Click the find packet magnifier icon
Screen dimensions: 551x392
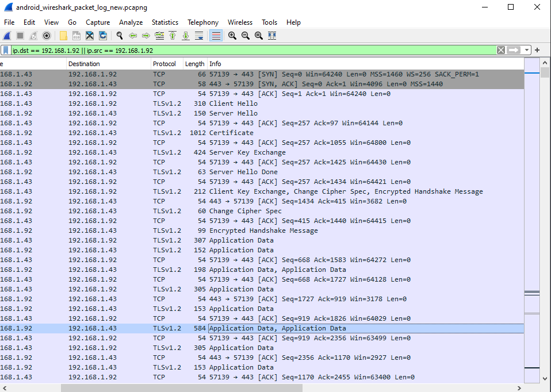coord(120,36)
